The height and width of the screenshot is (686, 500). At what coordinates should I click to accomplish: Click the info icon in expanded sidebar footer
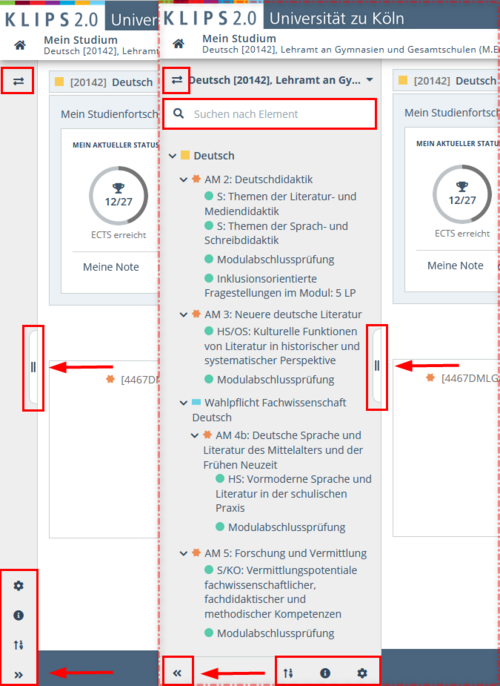325,673
